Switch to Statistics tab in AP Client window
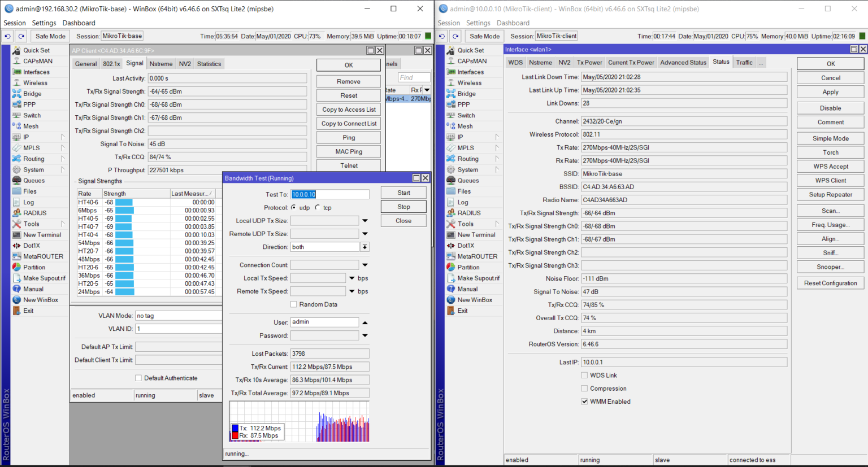The image size is (868, 467). click(209, 64)
